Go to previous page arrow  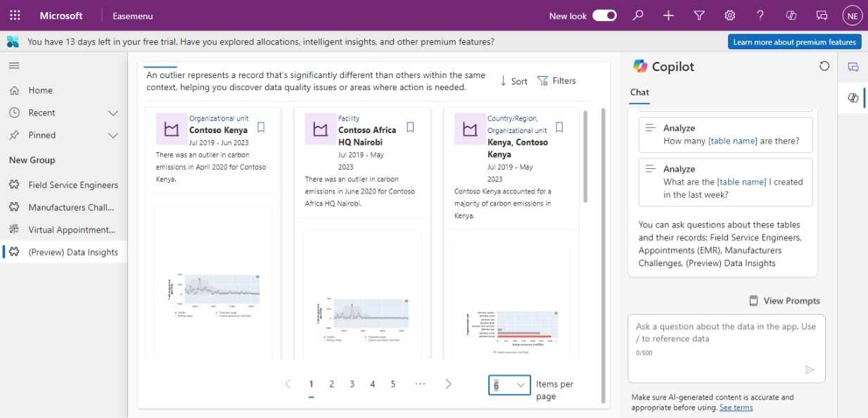click(x=288, y=384)
